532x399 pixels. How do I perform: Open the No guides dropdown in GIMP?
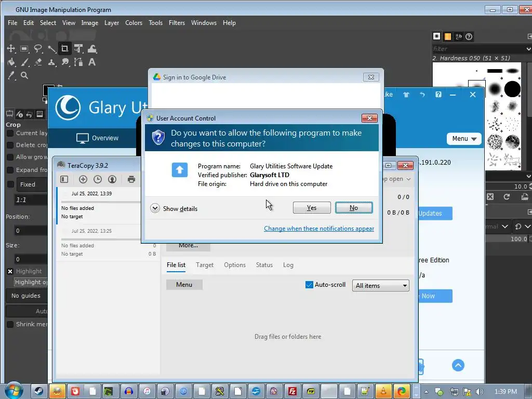(x=26, y=296)
